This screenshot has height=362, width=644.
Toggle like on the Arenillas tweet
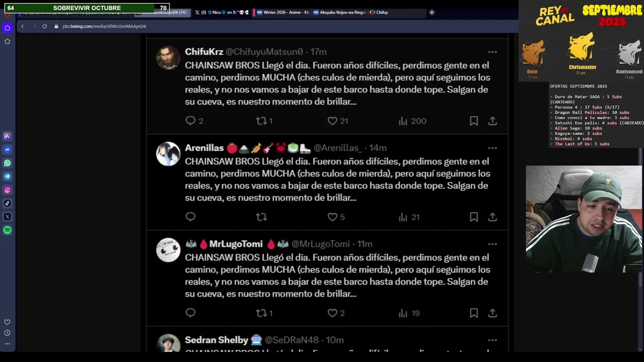(332, 217)
